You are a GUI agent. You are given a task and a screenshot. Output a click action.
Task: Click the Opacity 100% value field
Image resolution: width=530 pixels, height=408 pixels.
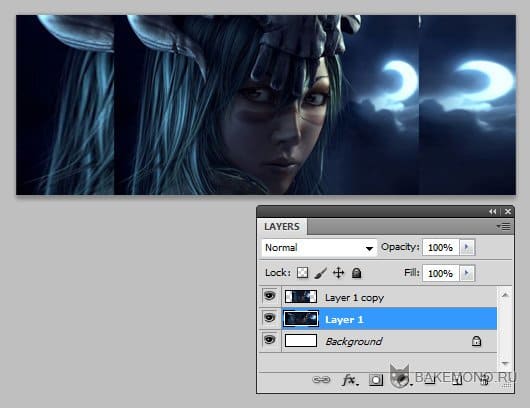tap(440, 247)
